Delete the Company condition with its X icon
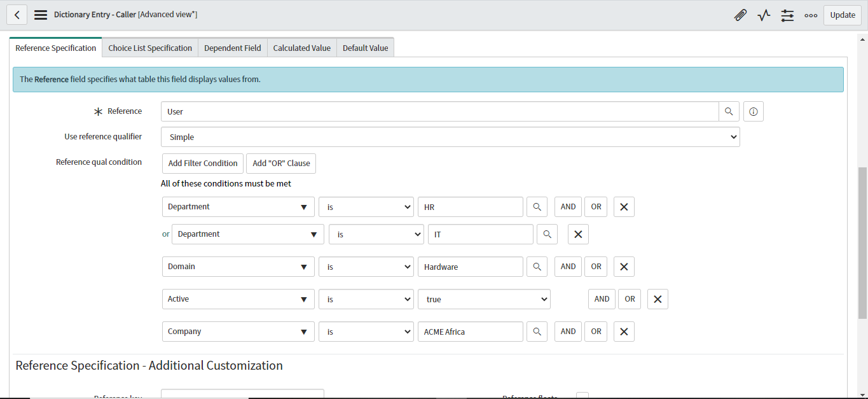This screenshot has height=399, width=868. tap(624, 331)
